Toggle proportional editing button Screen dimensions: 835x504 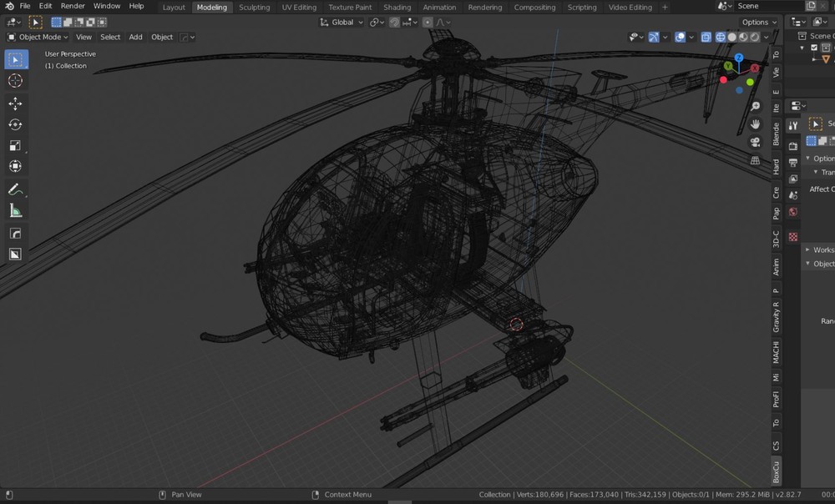[428, 23]
